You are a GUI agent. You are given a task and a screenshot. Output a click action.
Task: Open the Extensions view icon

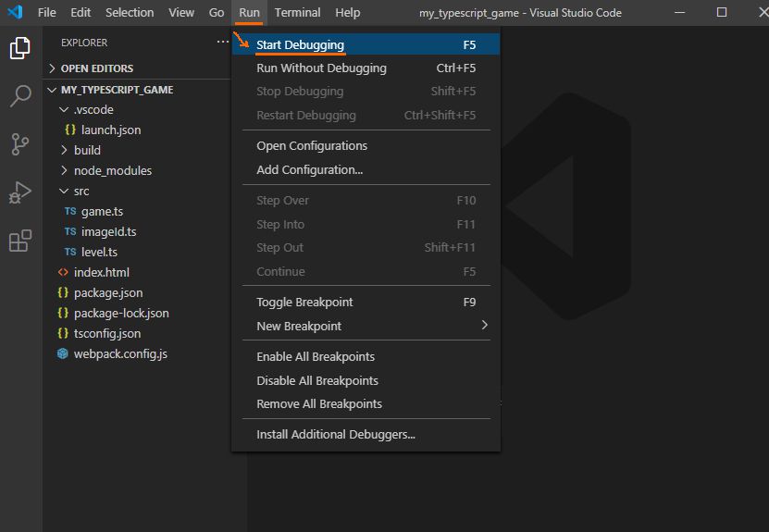point(19,241)
